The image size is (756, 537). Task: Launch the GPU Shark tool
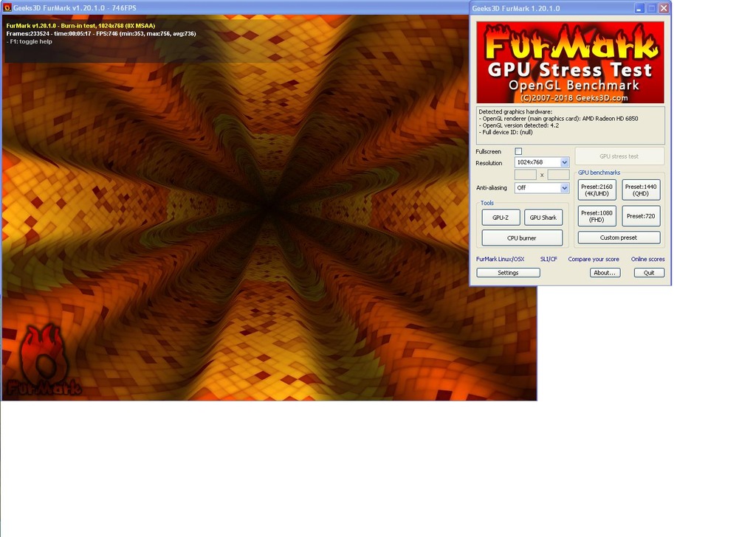coord(543,218)
